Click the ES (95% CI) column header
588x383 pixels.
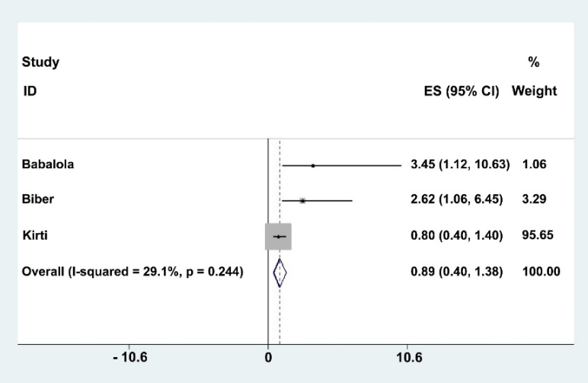461,91
